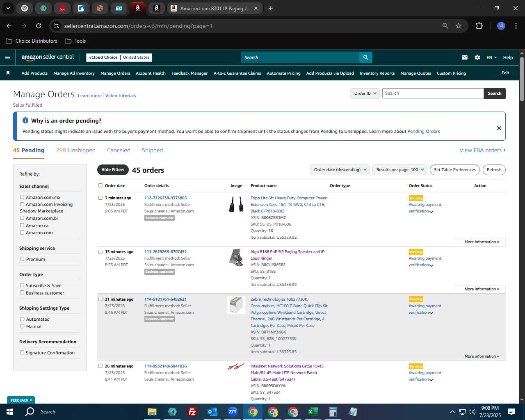The image size is (525, 420).
Task: Check order 112-7226238-9373865 checkbox
Action: pos(100,198)
